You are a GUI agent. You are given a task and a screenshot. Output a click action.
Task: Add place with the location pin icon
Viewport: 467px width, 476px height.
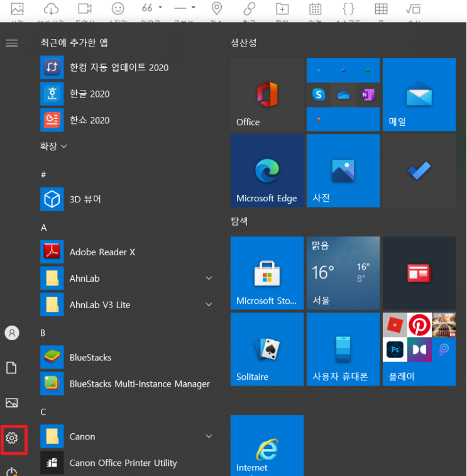click(217, 9)
